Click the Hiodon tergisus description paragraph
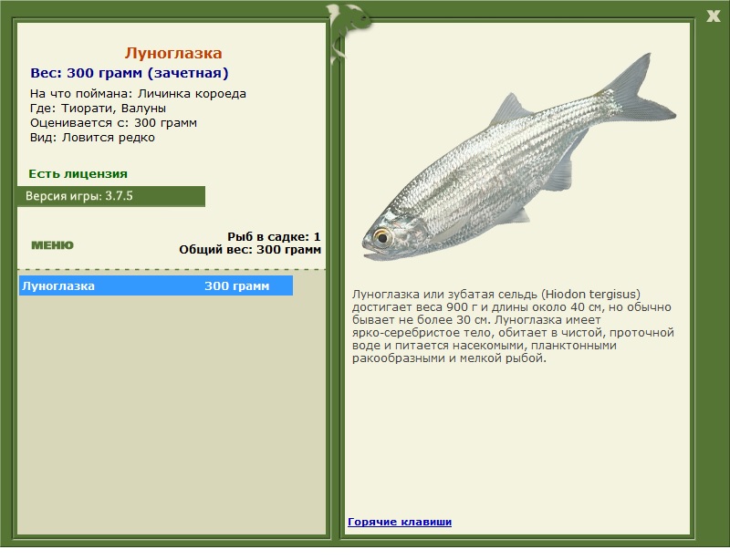Screen dimensions: 730x560 (x=513, y=326)
